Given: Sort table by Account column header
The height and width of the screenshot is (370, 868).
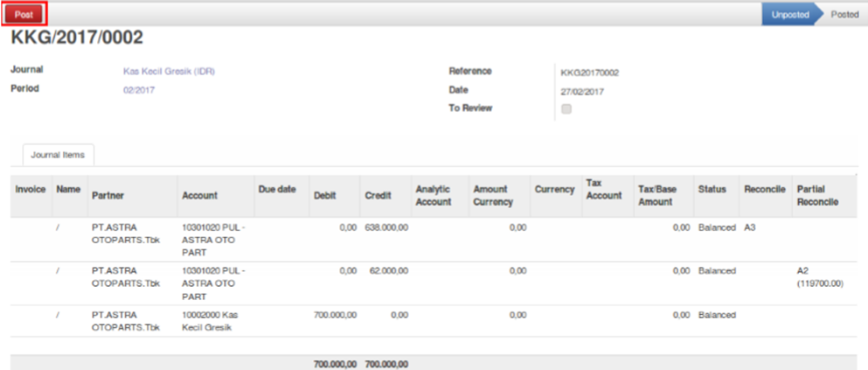Looking at the screenshot, I should (199, 196).
